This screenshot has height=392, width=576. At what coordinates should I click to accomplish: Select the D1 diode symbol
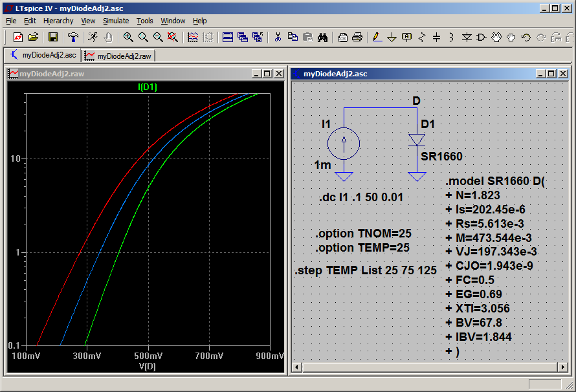click(417, 140)
